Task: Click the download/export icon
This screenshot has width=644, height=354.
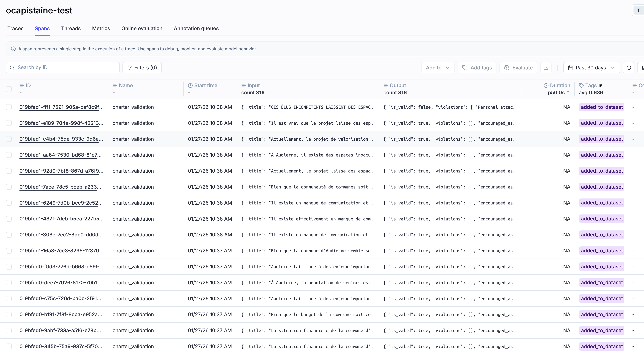Action: click(546, 68)
